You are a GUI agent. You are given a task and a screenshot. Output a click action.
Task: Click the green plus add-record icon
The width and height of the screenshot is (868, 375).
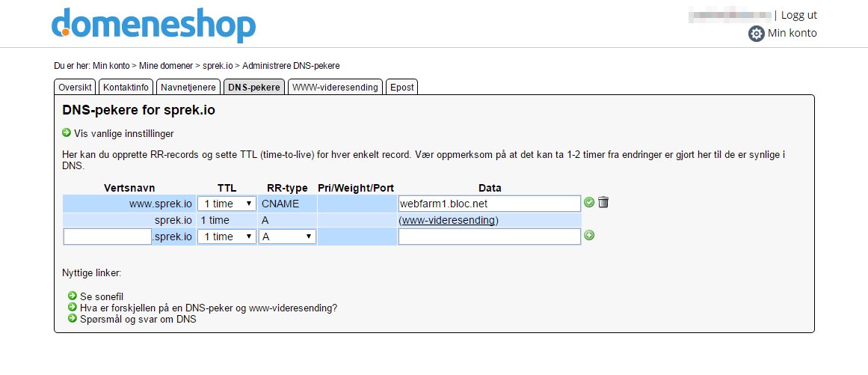tap(589, 235)
